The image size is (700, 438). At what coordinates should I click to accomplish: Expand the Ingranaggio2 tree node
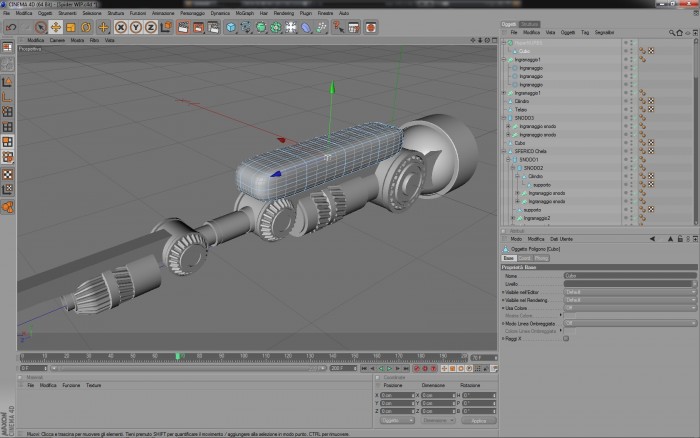pyautogui.click(x=513, y=218)
